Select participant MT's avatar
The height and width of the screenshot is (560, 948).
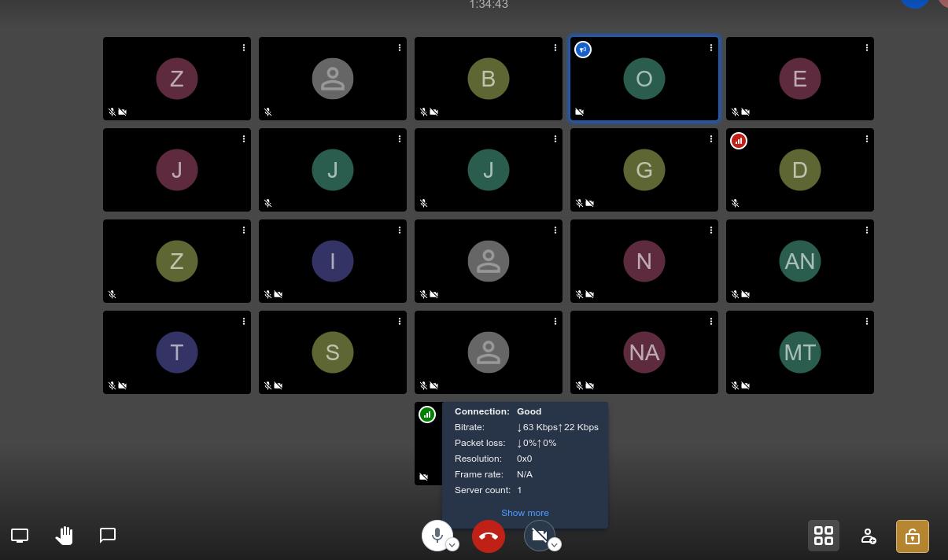(x=800, y=352)
